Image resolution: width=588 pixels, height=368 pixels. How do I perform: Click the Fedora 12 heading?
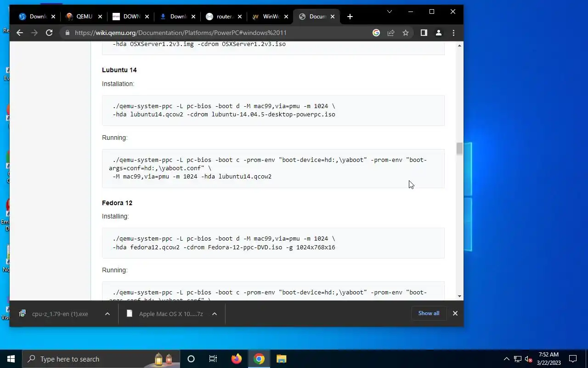pyautogui.click(x=117, y=203)
